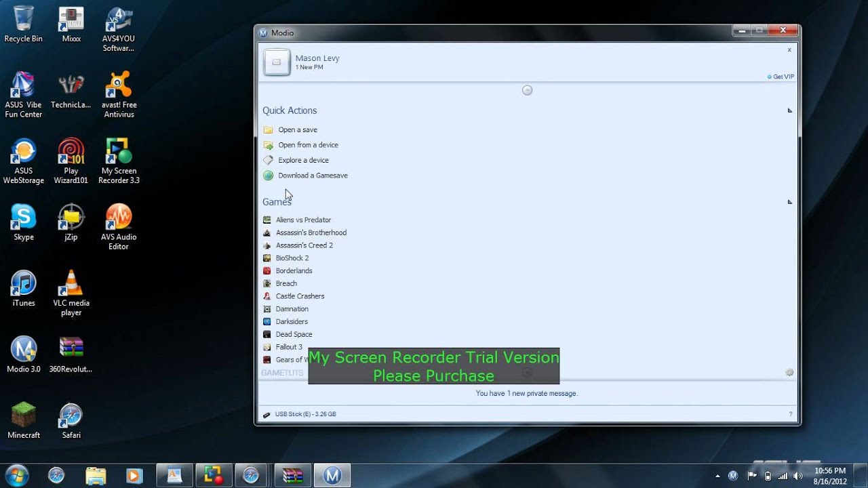Screen dimensions: 868x488
Task: Dismiss the profile panel with small x
Action: tap(789, 49)
